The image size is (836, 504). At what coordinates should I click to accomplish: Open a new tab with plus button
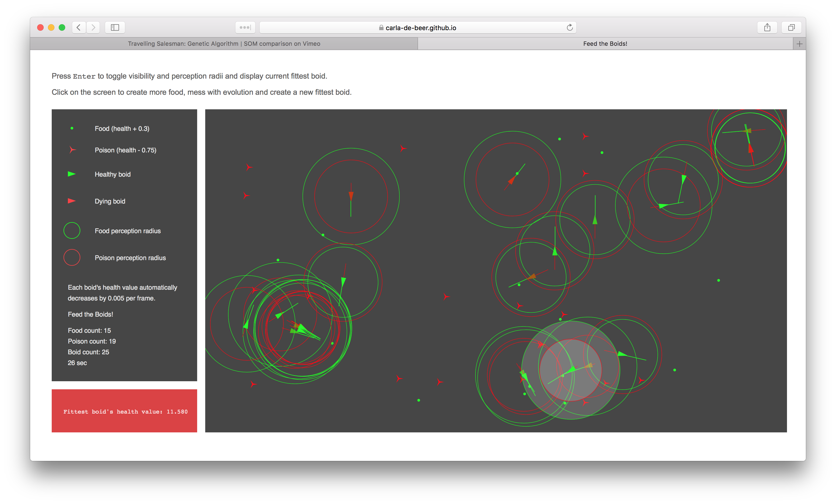point(799,44)
